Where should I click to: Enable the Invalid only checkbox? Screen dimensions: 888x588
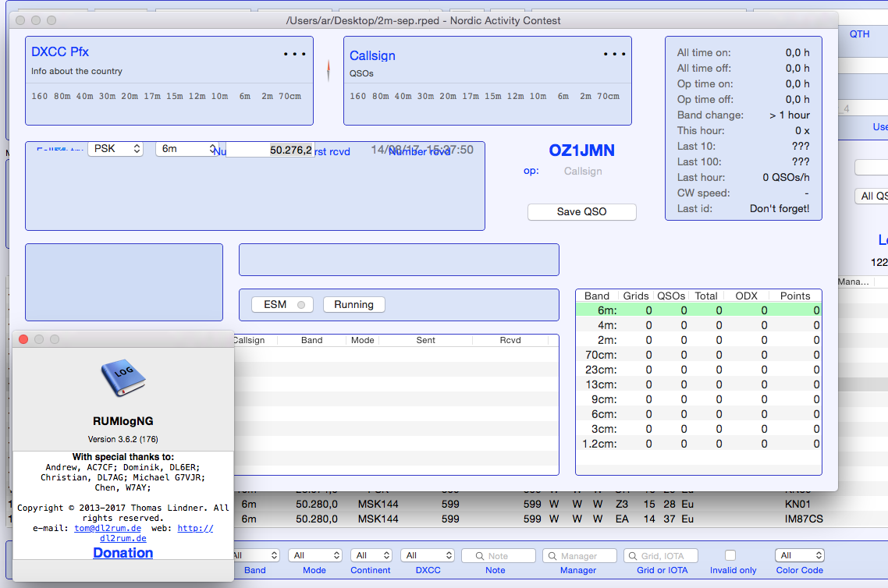click(x=730, y=555)
